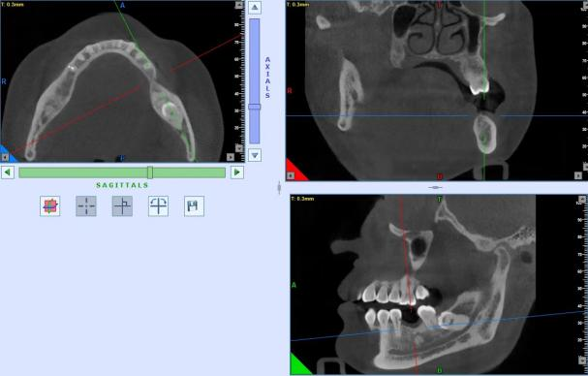Click the red corner triangle in coronal view
This screenshot has width=588, height=376.
pos(294,172)
